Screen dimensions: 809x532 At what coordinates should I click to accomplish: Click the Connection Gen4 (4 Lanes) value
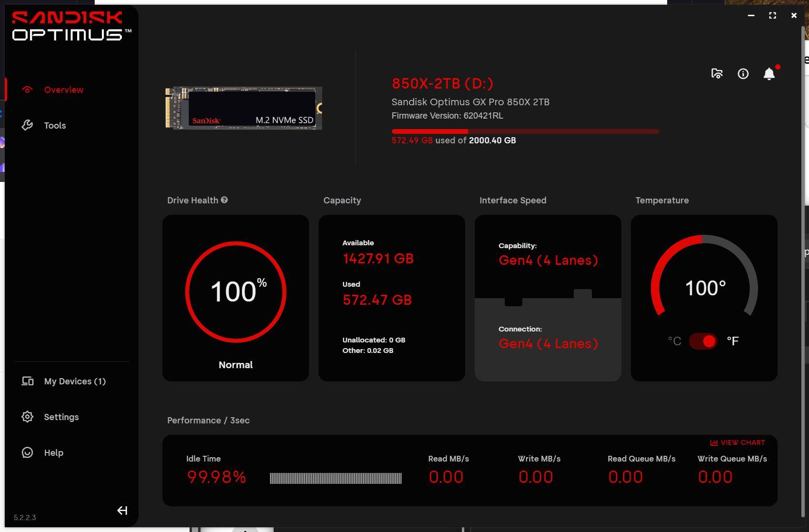(x=548, y=344)
